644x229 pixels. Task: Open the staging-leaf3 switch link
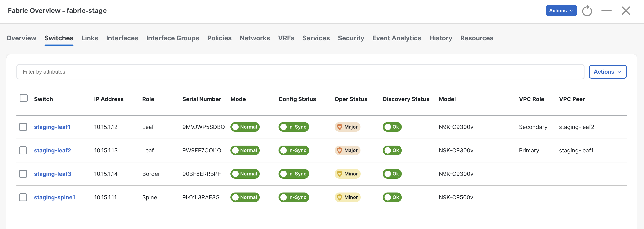pyautogui.click(x=52, y=174)
